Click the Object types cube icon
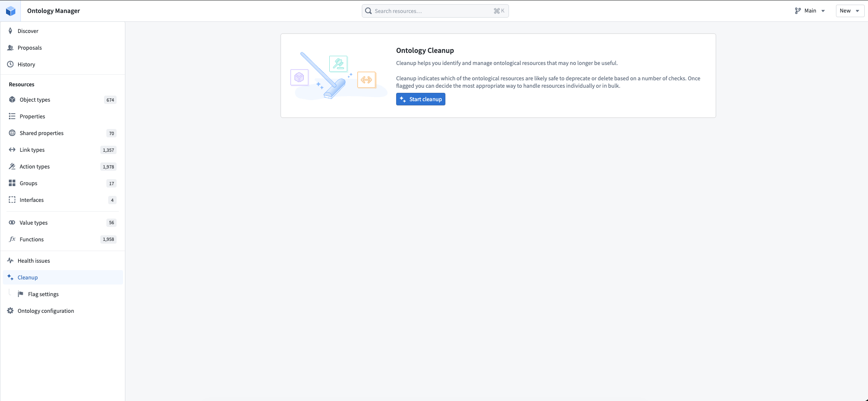This screenshot has height=401, width=868. point(12,100)
